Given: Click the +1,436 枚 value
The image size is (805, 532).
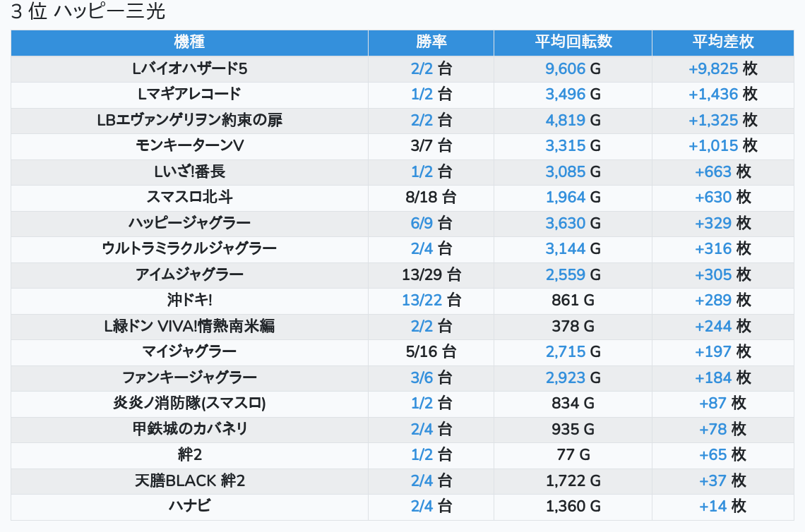Looking at the screenshot, I should click(723, 95).
